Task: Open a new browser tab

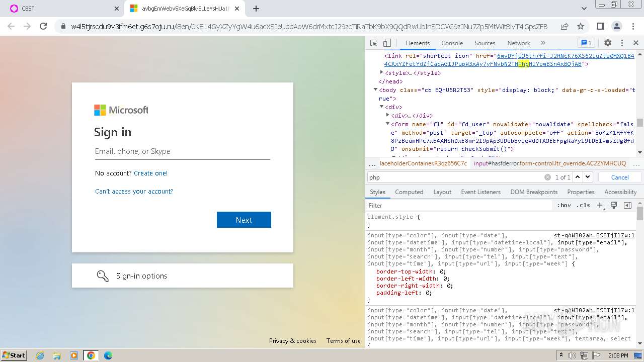Action: [x=256, y=9]
